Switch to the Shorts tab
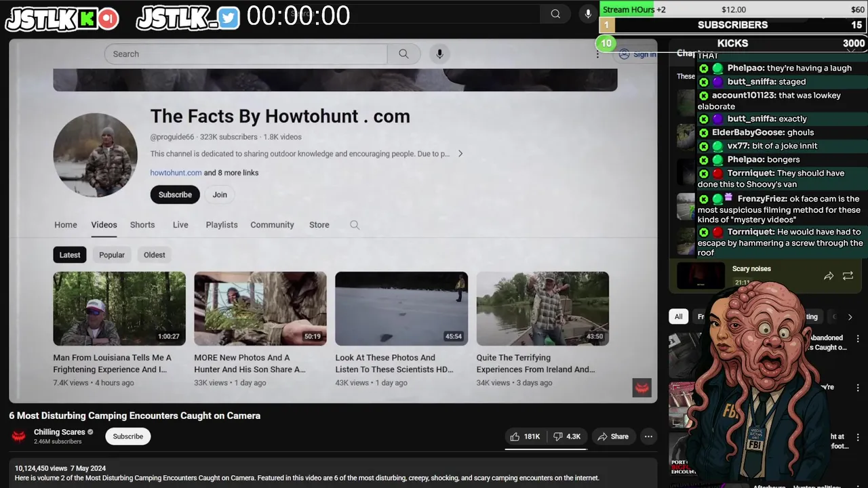Viewport: 868px width, 488px height. coord(142,225)
